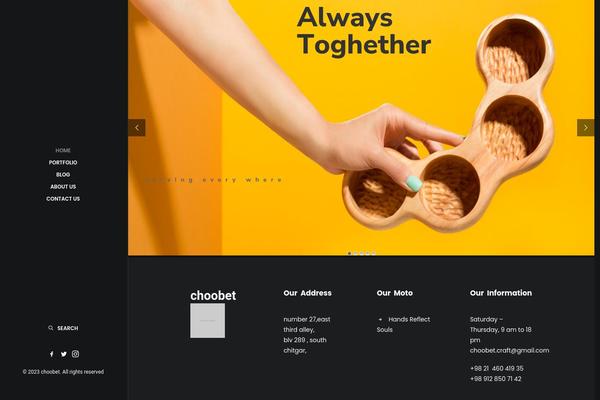Click the gray placeholder image under choobet
This screenshot has height=400, width=600.
(207, 321)
